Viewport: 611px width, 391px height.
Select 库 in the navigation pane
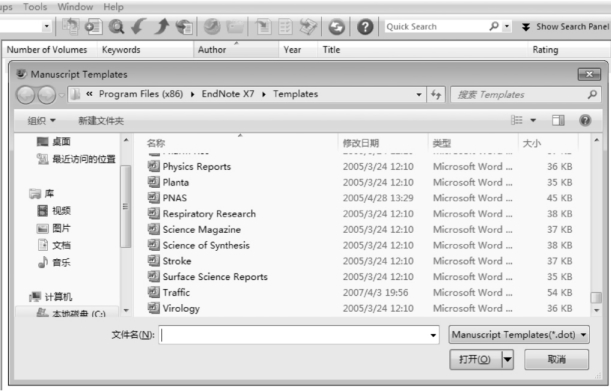pos(42,193)
